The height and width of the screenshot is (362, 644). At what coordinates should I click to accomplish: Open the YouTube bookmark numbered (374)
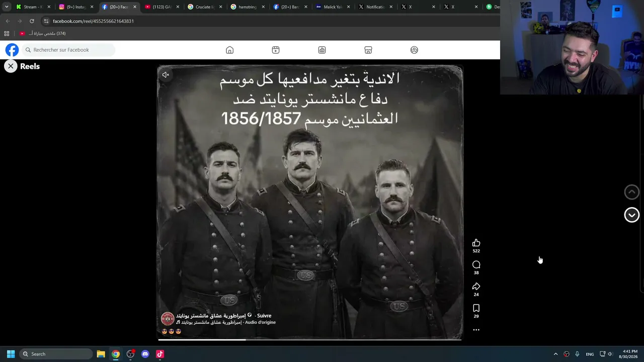coord(43,34)
